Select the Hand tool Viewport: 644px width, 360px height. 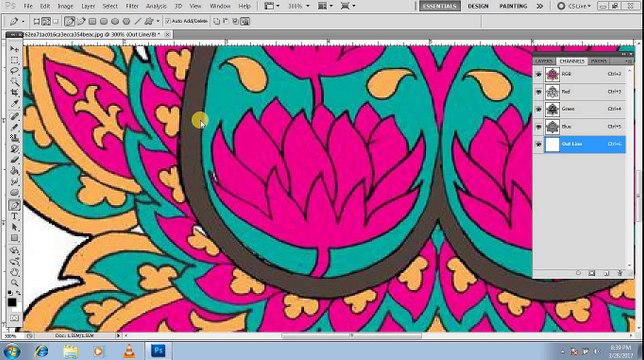coord(14,272)
